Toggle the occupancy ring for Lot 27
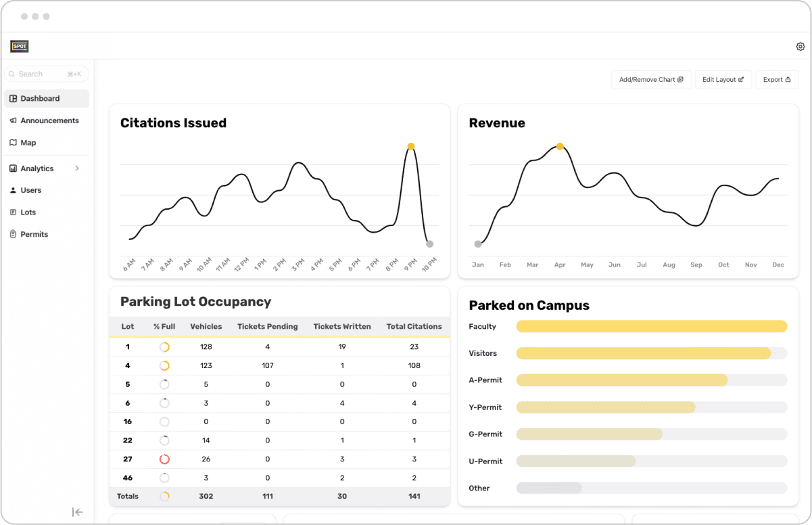This screenshot has width=812, height=525. point(164,459)
